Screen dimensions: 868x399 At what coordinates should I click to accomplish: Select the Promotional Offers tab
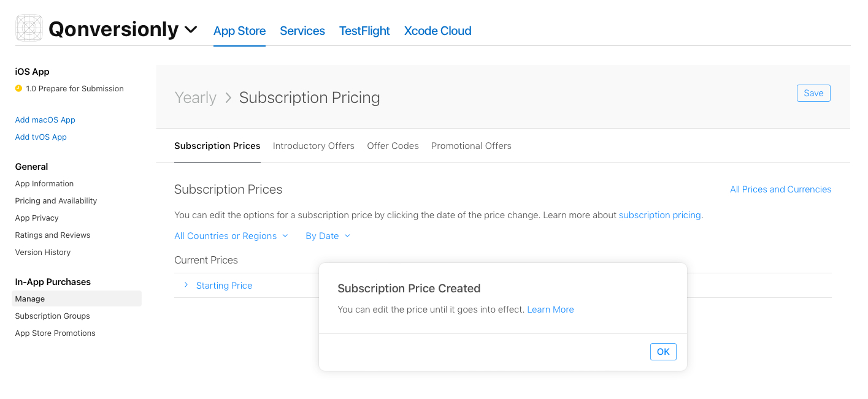pos(471,146)
